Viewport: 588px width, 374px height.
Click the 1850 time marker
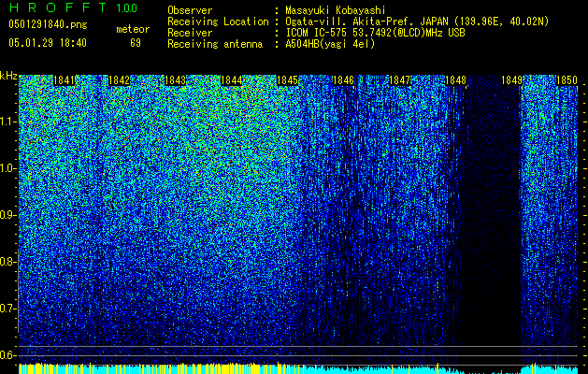tap(566, 80)
